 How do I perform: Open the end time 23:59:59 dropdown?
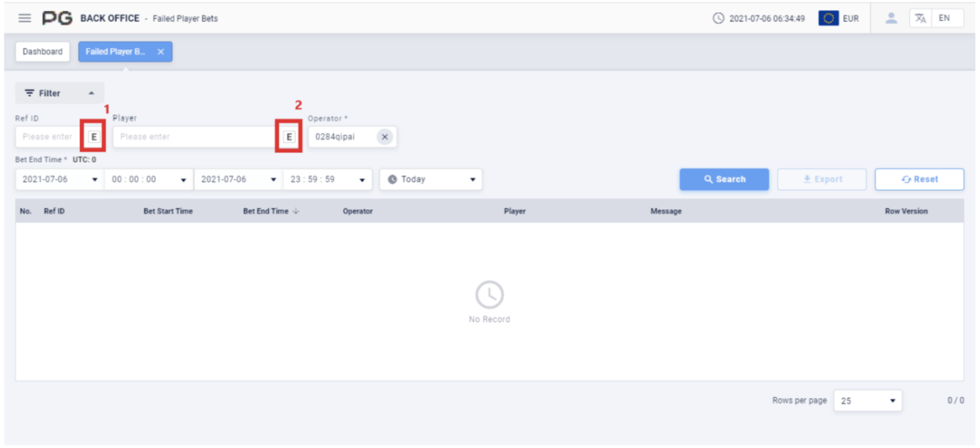click(x=327, y=180)
